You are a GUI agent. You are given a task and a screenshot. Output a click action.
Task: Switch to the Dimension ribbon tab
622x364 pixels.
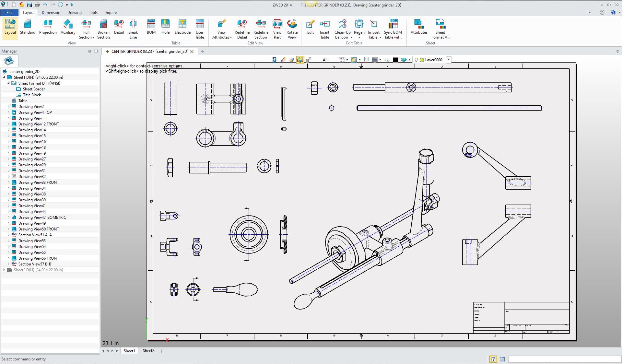tap(51, 13)
